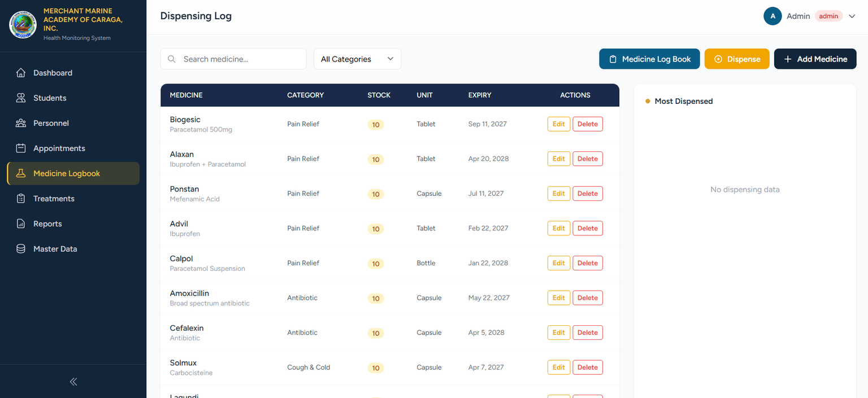The height and width of the screenshot is (398, 868).
Task: Click the Medicine Logbook flask icon
Action: [x=21, y=173]
